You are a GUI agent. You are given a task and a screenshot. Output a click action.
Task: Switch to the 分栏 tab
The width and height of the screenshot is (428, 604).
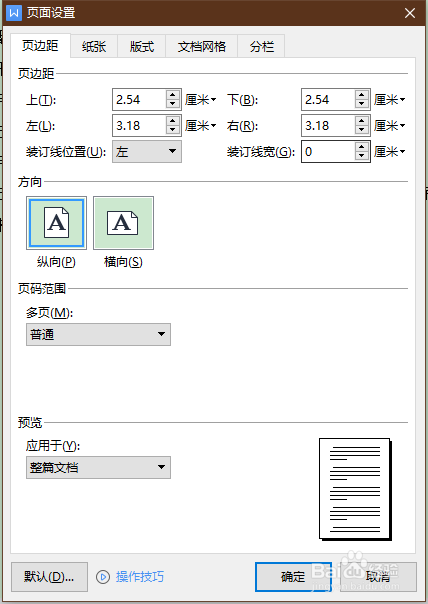point(262,47)
